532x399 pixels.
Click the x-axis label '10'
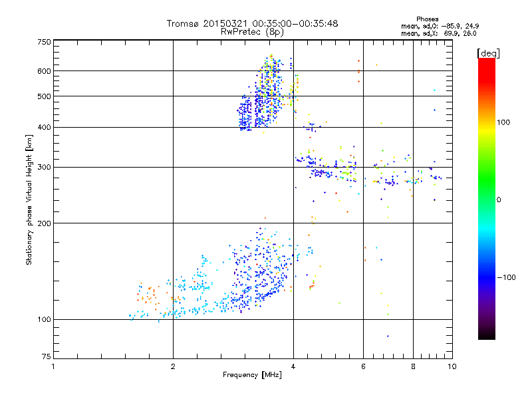pos(452,366)
